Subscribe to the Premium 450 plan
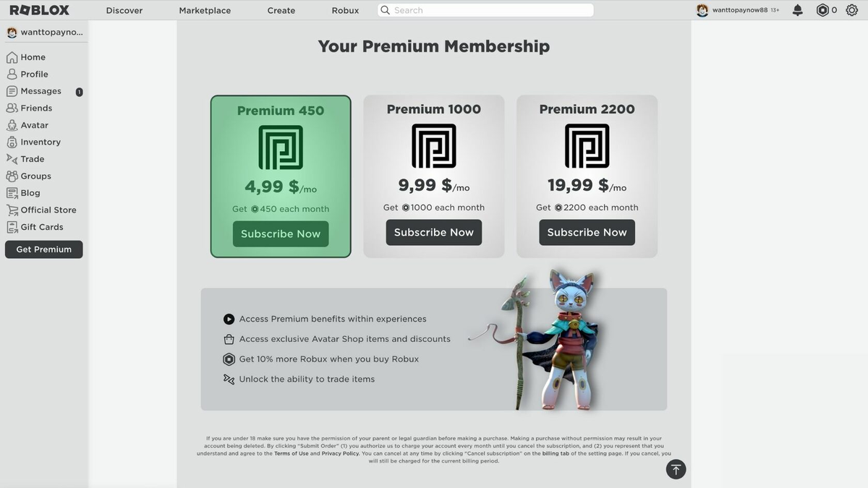This screenshot has height=488, width=868. [281, 234]
